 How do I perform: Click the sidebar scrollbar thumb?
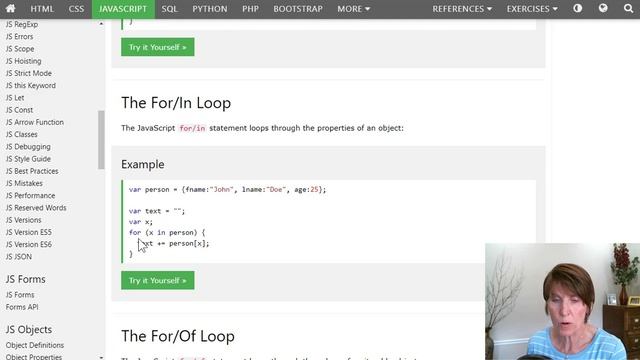(101, 140)
